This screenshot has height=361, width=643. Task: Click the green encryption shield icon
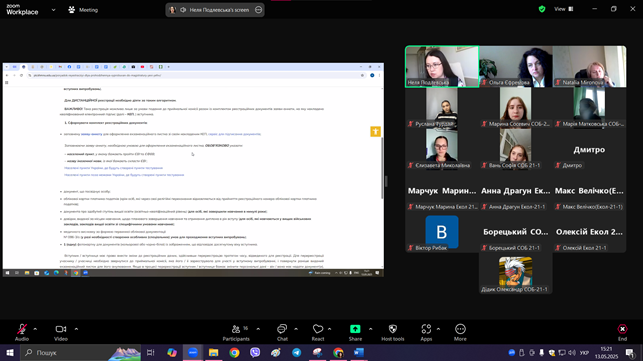(x=542, y=9)
